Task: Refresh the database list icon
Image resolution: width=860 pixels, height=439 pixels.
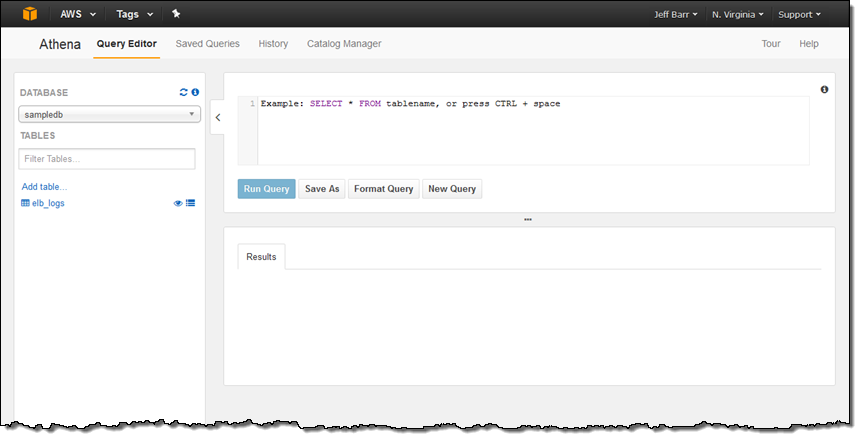Action: 184,92
